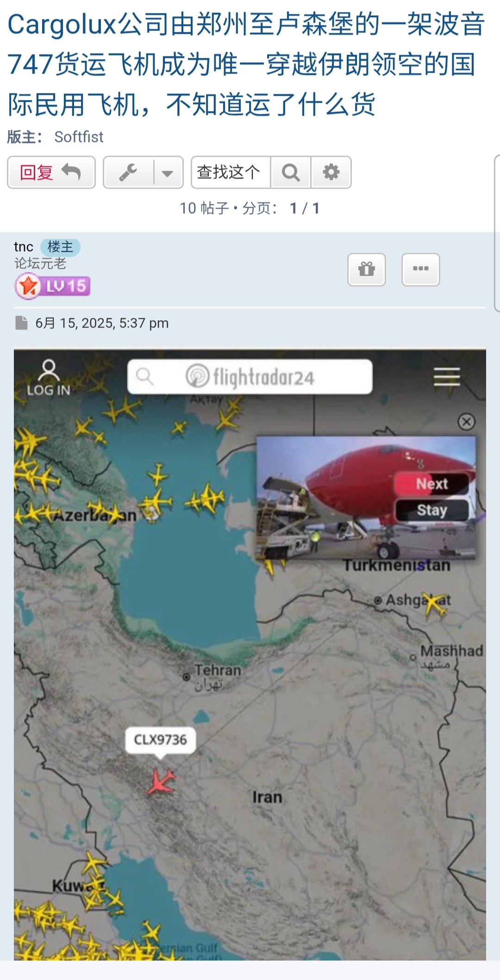The width and height of the screenshot is (500, 980).
Task: Open advanced search gear icon
Action: pyautogui.click(x=331, y=173)
